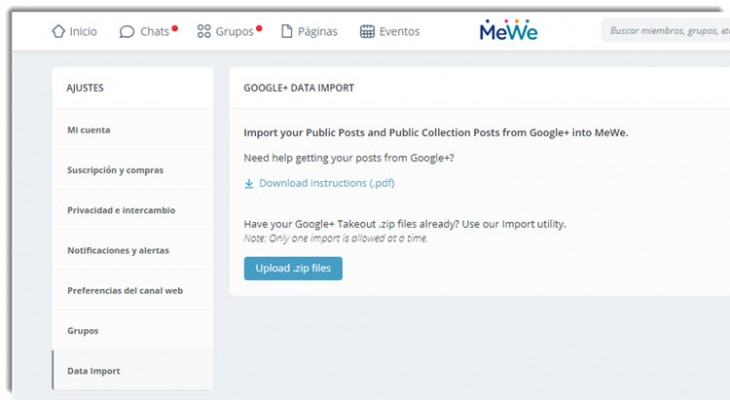This screenshot has height=400, width=730.
Task: Click the Páginas document icon
Action: pos(287,31)
